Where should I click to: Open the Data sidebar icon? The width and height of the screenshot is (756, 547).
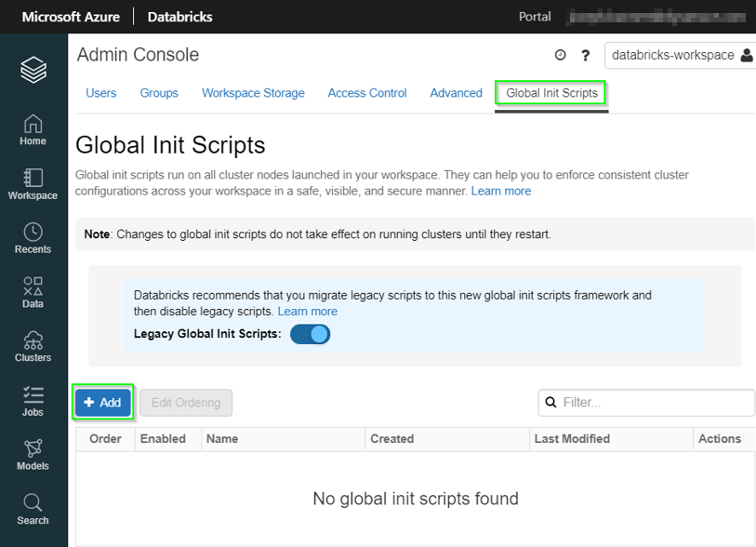click(x=33, y=291)
